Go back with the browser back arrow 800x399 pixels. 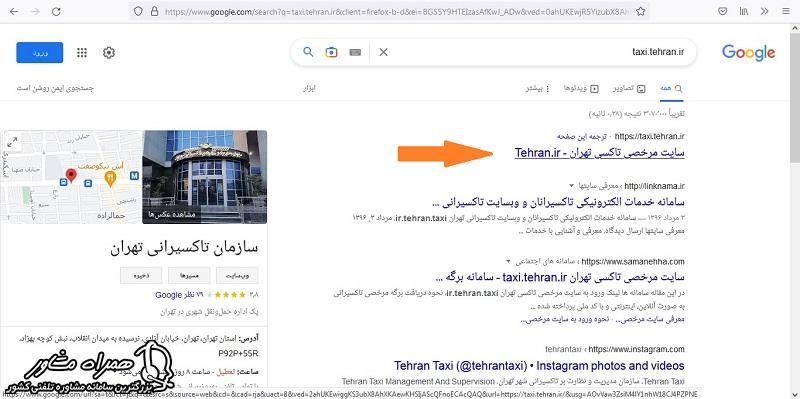pyautogui.click(x=14, y=11)
